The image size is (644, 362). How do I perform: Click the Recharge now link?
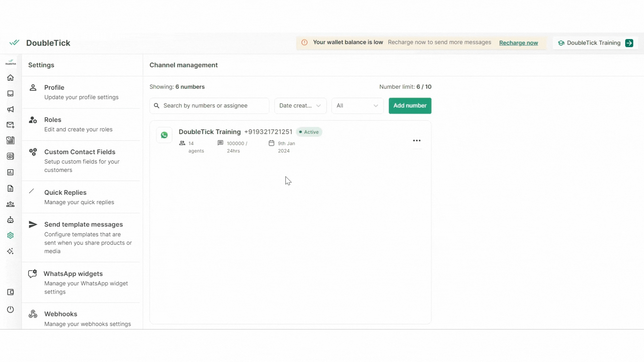(x=518, y=43)
